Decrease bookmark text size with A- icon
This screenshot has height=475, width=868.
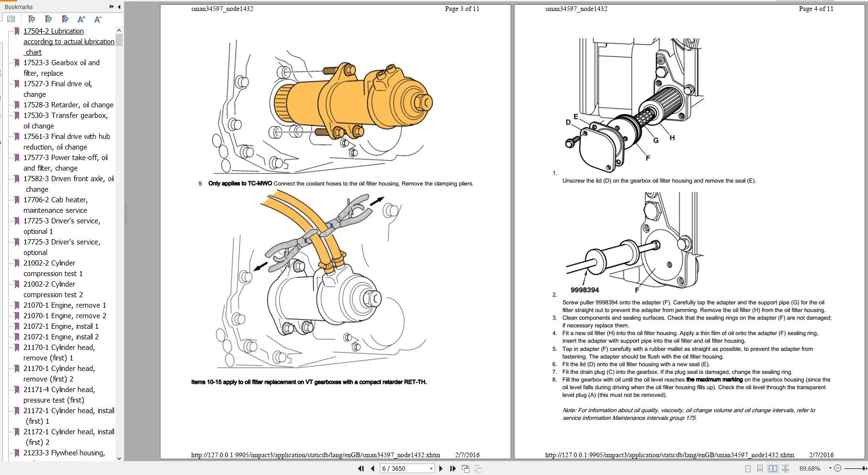click(98, 19)
